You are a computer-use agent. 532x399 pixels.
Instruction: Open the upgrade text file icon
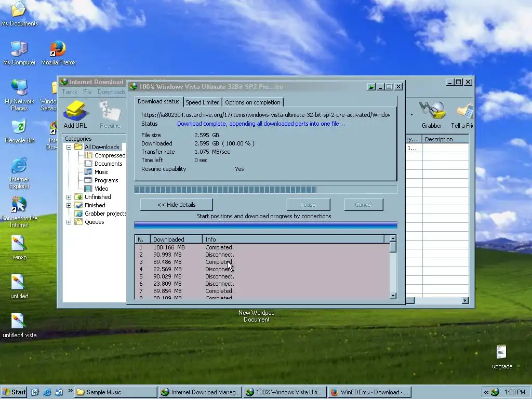[502, 356]
